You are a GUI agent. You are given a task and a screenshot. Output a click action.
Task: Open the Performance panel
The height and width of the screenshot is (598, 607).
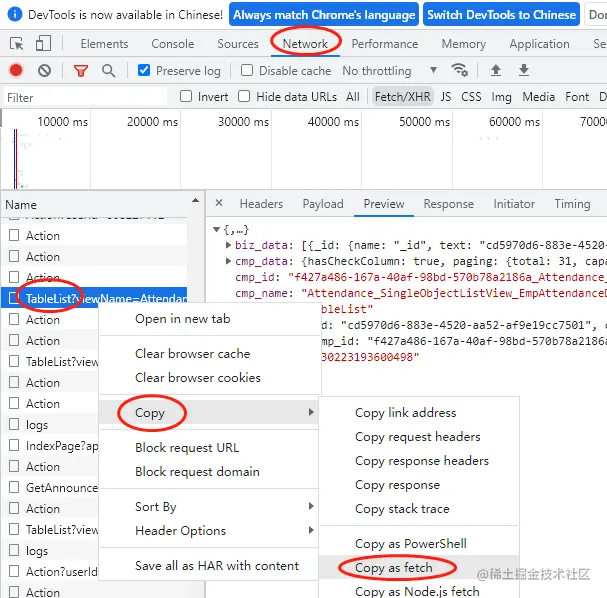(x=385, y=44)
